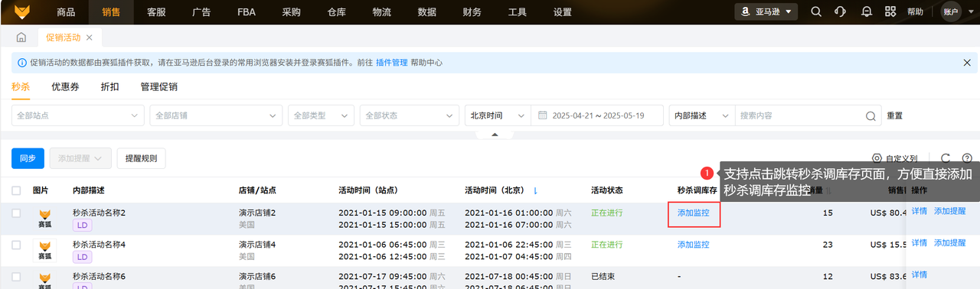Open the 商品 menu
Screen dimensions: 980x289
click(66, 12)
